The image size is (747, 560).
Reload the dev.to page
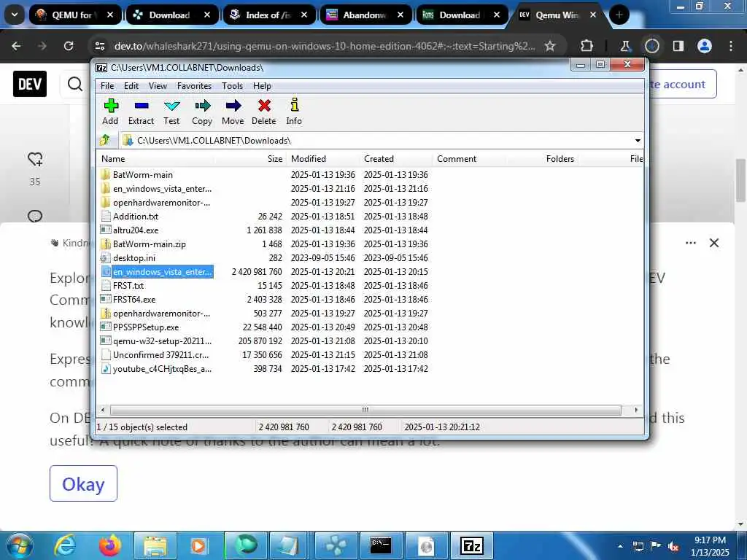point(69,46)
